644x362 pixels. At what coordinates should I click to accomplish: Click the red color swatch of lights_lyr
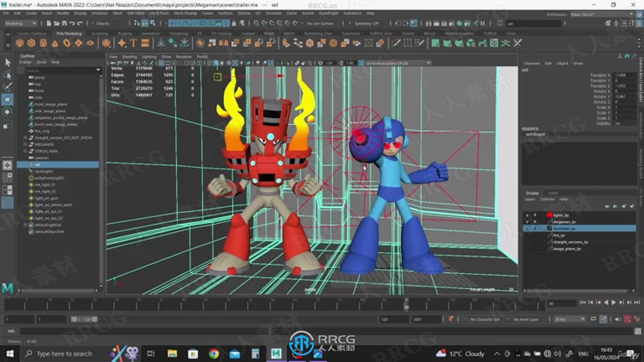[549, 215]
